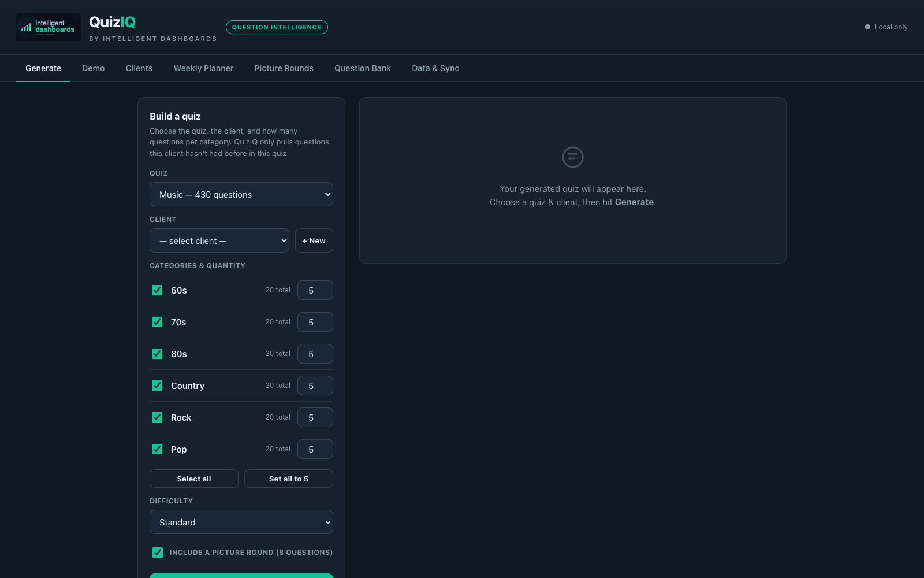Click the empty quiz placeholder icon
Viewport: 924px width, 578px height.
point(573,157)
